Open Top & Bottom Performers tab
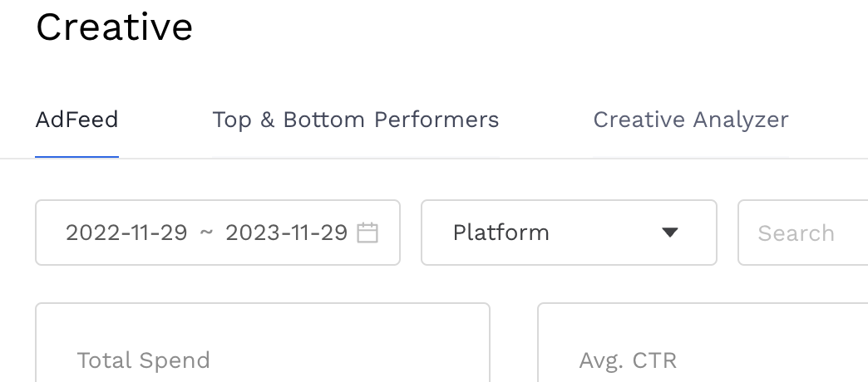The width and height of the screenshot is (868, 382). pyautogui.click(x=355, y=120)
